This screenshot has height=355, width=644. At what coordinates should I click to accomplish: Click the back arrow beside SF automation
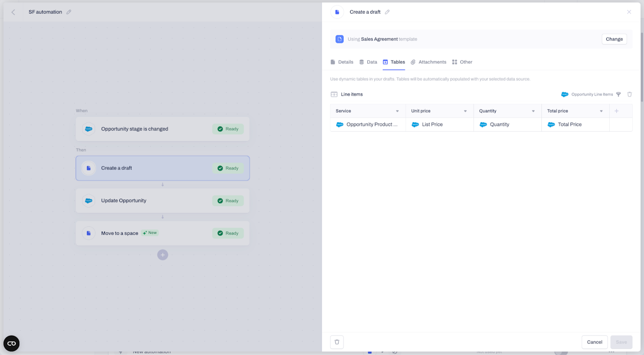(x=13, y=12)
